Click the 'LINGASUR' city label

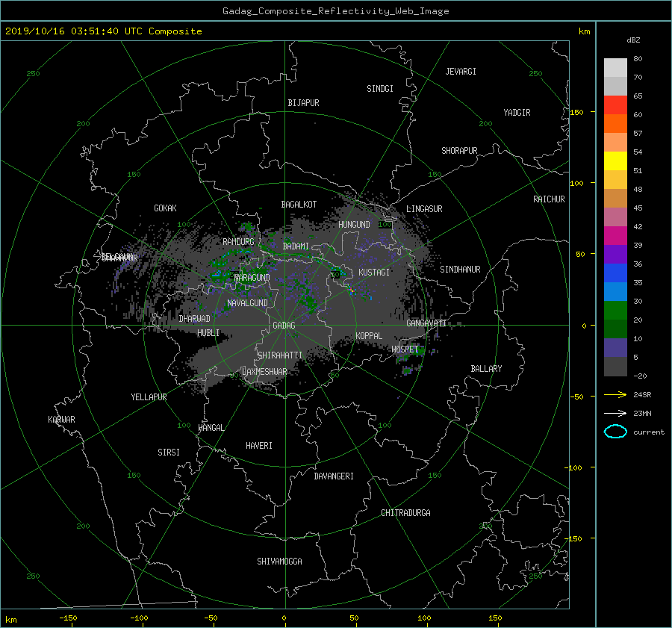(424, 209)
